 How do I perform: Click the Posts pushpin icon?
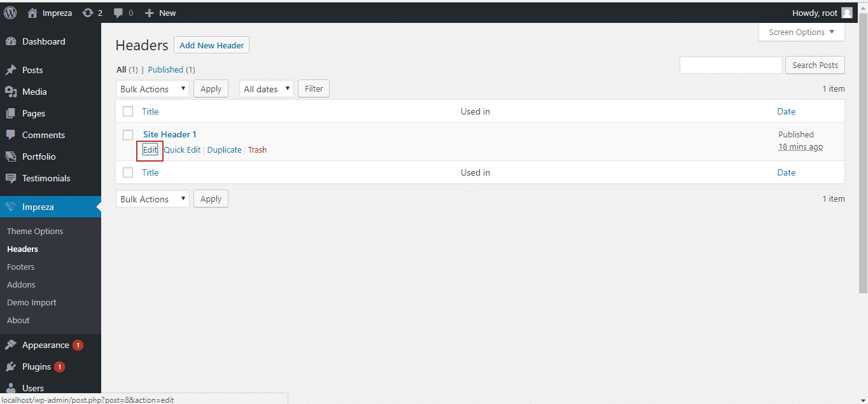point(11,70)
